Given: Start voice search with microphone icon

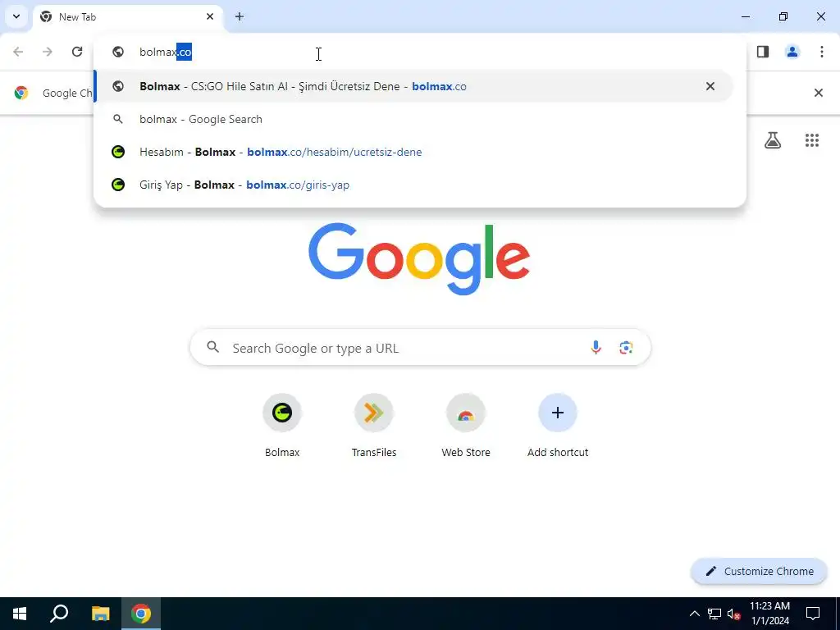Looking at the screenshot, I should (596, 348).
